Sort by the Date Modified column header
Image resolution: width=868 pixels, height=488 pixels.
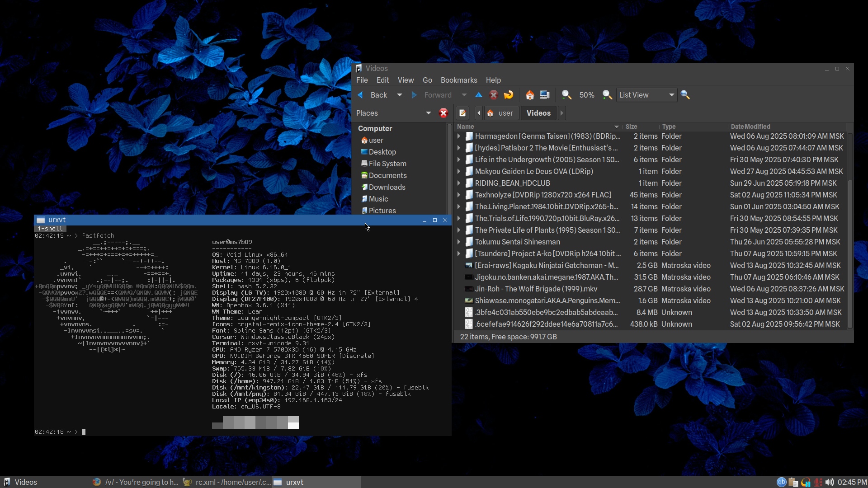(x=787, y=127)
